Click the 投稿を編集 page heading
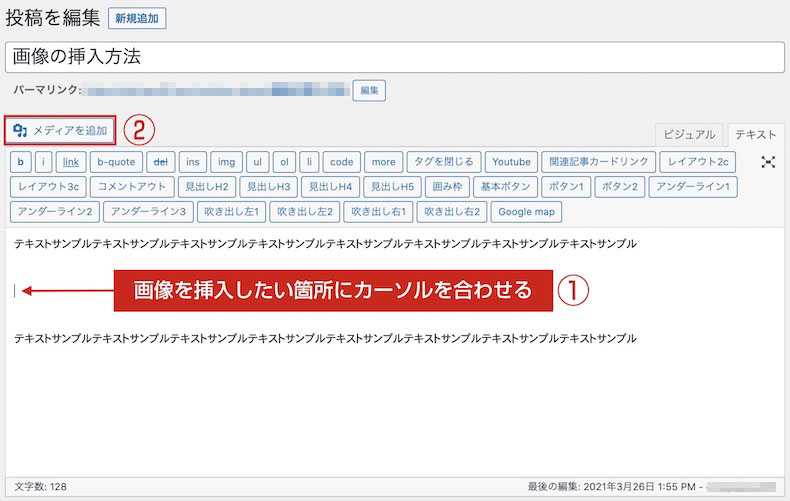790x501 pixels. 52,18
